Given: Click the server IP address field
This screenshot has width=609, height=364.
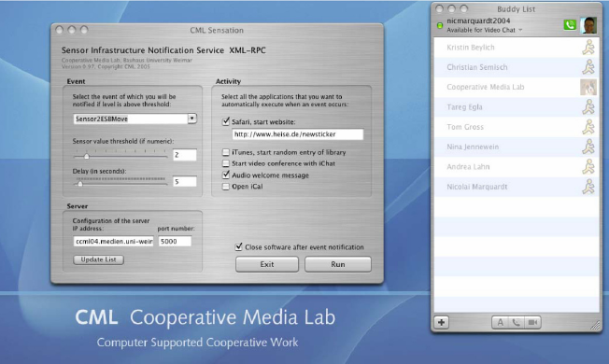Looking at the screenshot, I should click(x=113, y=242).
